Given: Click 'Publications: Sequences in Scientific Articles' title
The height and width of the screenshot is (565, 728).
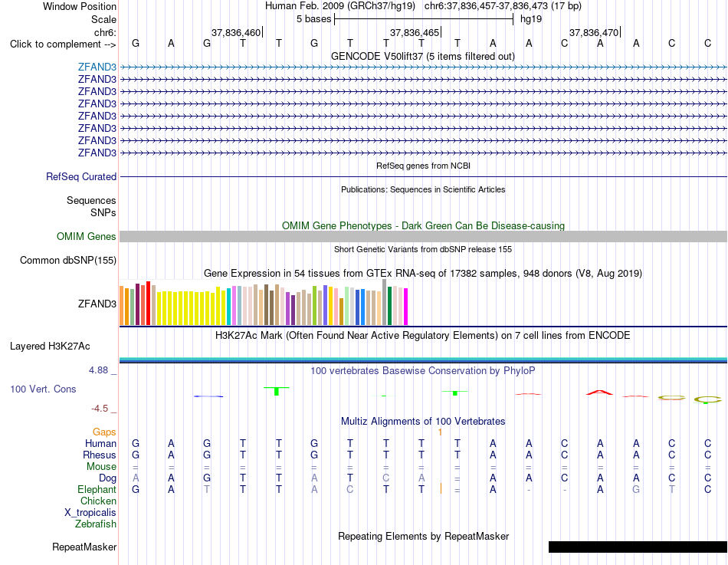Looking at the screenshot, I should pos(423,189).
